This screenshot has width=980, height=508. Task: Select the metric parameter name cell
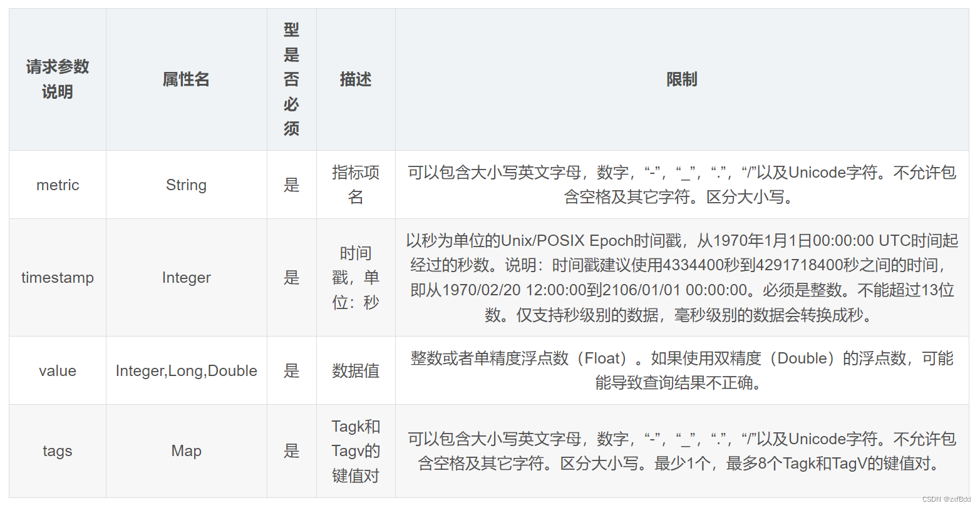[57, 185]
